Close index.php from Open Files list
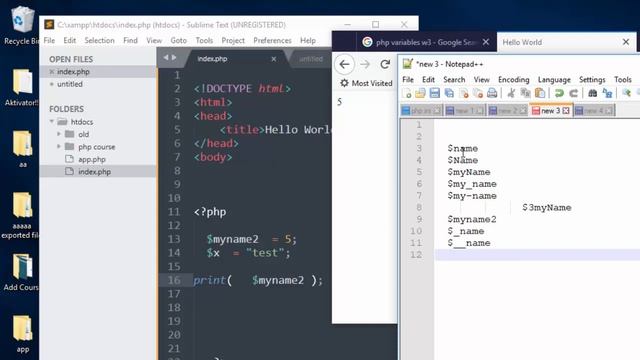Image resolution: width=640 pixels, height=360 pixels. click(x=52, y=71)
